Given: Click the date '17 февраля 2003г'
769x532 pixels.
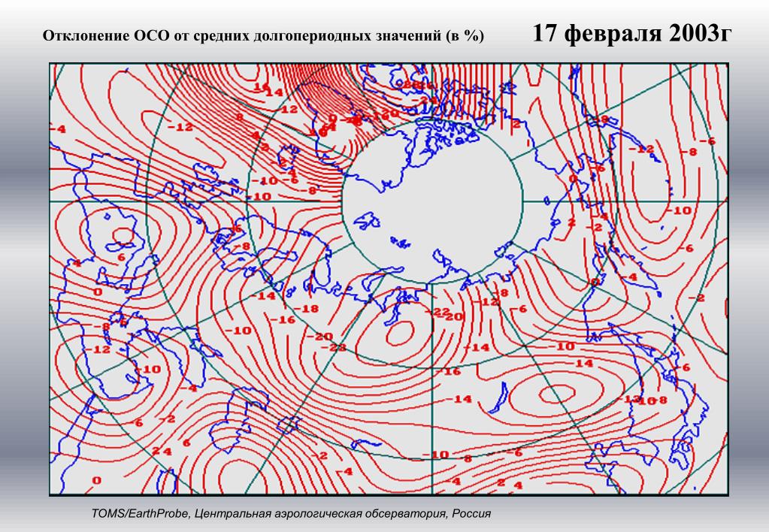Looking at the screenshot, I should click(x=631, y=33).
